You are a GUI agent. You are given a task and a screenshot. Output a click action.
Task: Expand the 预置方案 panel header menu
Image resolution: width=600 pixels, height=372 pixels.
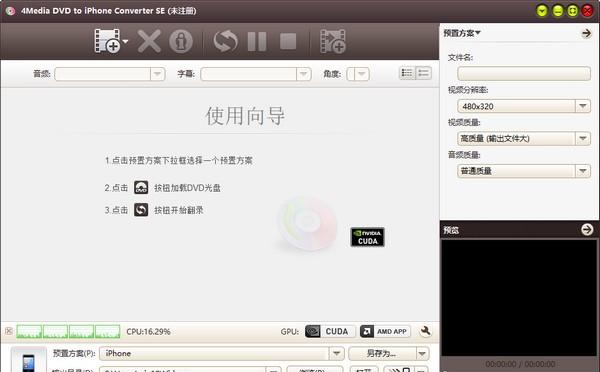coord(462,33)
